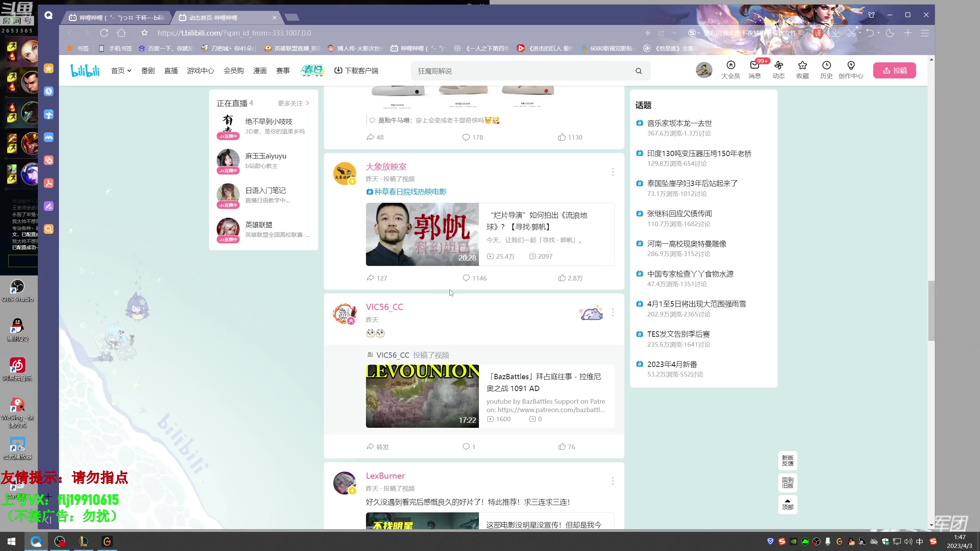
Task: Open LexBurner user name link
Action: tap(385, 476)
